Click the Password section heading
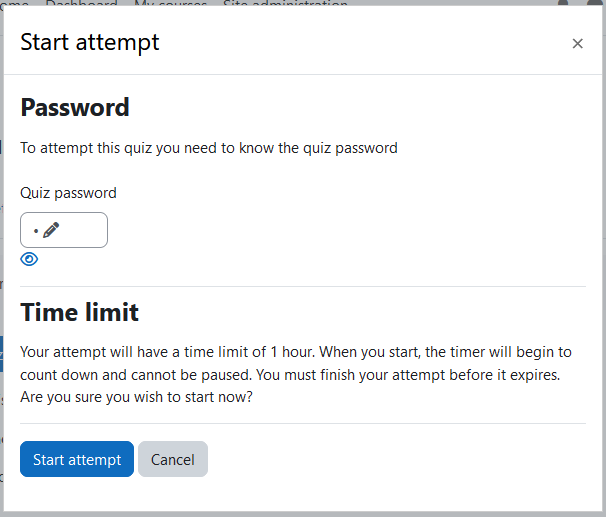Image resolution: width=606 pixels, height=517 pixels. tap(75, 107)
